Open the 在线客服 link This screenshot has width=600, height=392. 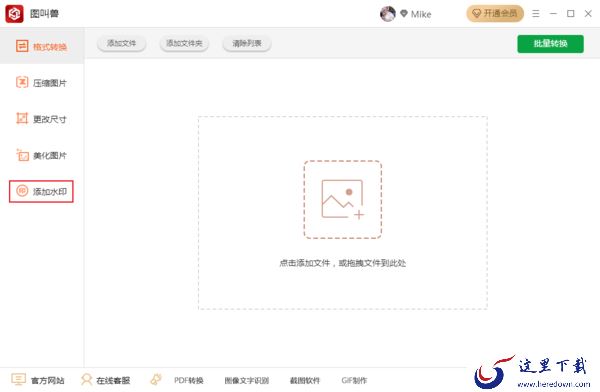(113, 380)
